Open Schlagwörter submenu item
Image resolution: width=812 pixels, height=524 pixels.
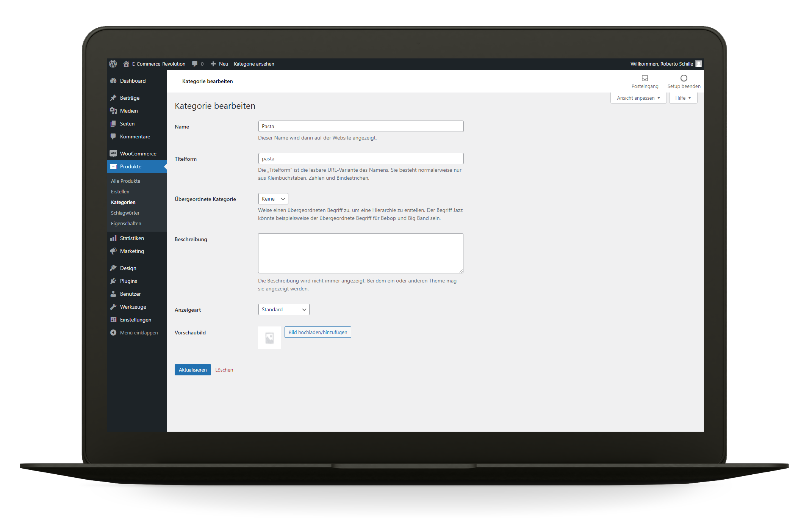pyautogui.click(x=125, y=213)
